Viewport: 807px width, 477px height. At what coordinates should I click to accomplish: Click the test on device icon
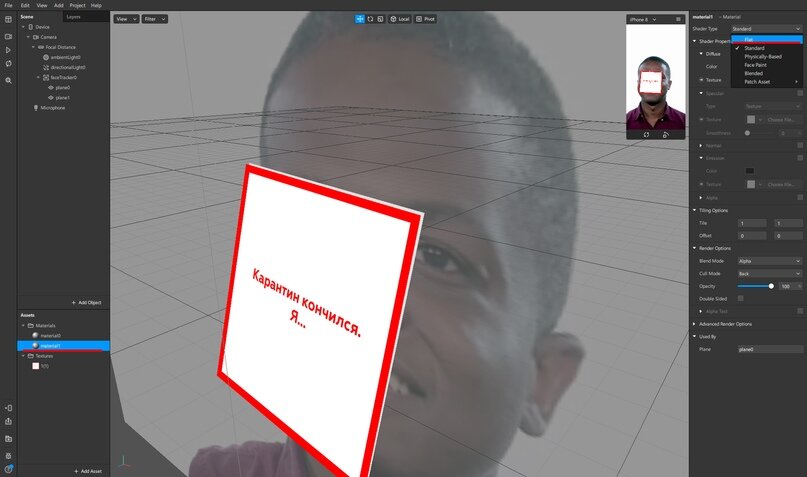click(x=8, y=408)
